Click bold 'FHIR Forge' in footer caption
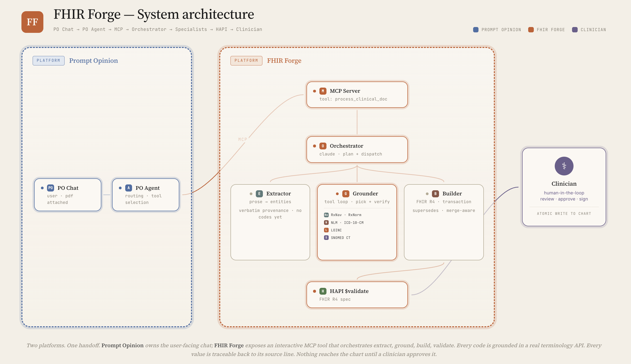Viewport: 631px width, 364px height. (229, 346)
